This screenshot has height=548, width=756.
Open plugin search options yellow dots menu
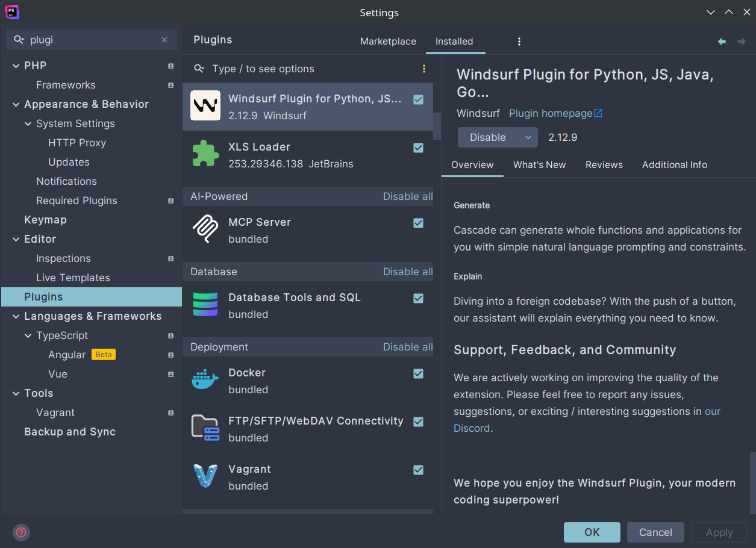(x=424, y=69)
